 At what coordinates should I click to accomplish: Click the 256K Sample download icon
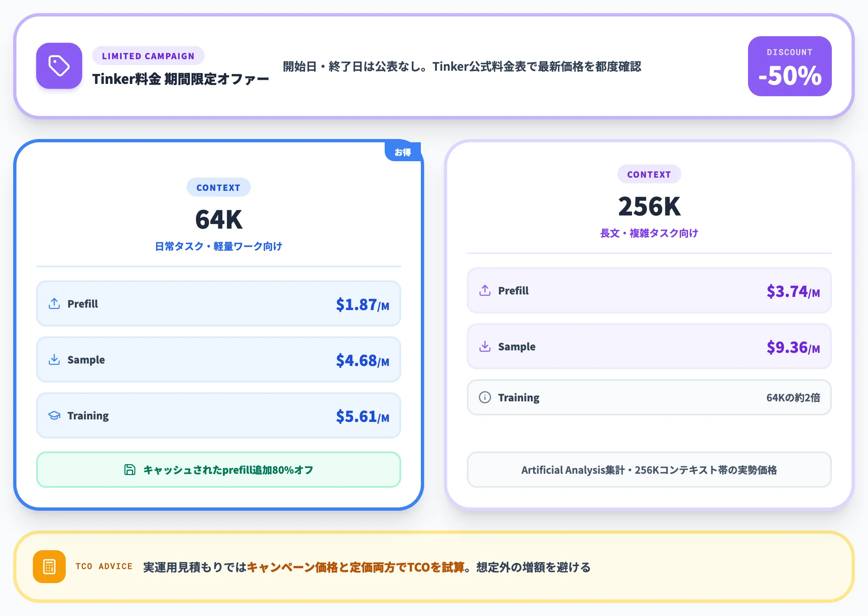coord(485,346)
